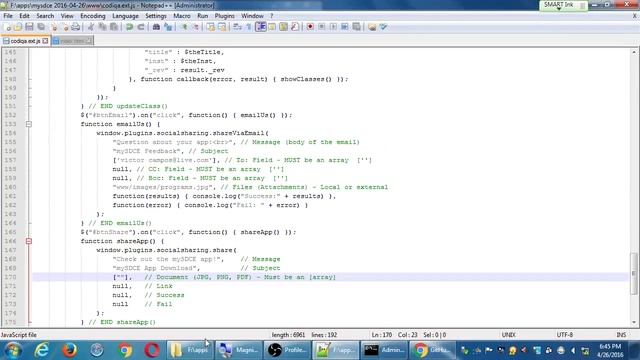The image size is (640, 360).
Task: Start macro recording with the red dot
Action: coord(310,27)
